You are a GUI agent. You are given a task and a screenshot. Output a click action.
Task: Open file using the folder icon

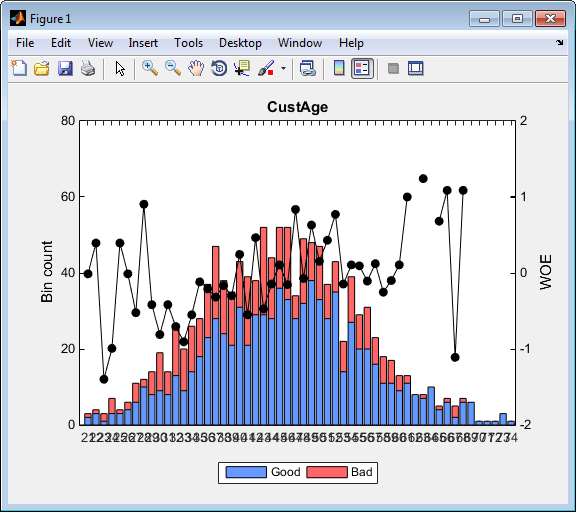tap(42, 69)
